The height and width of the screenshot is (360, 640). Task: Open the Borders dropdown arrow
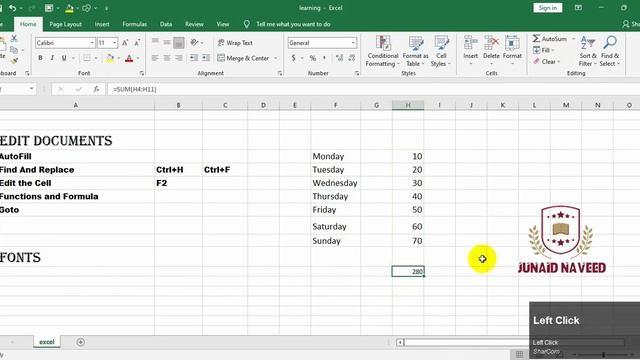(x=96, y=58)
